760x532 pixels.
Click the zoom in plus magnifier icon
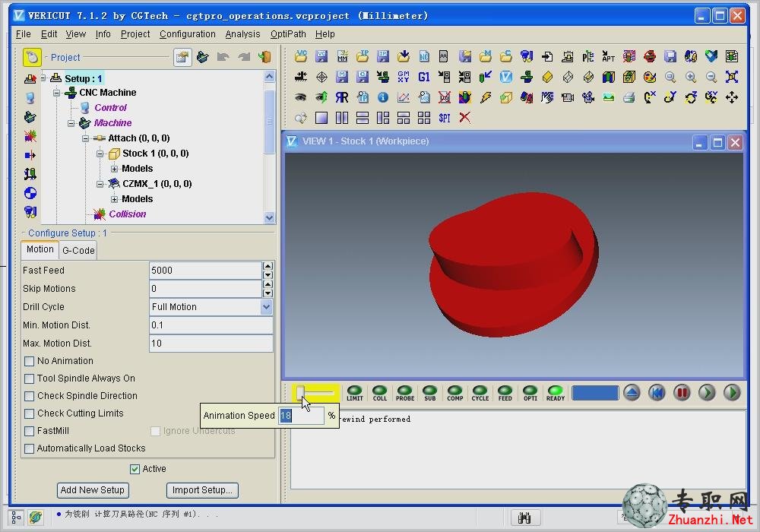[x=691, y=77]
